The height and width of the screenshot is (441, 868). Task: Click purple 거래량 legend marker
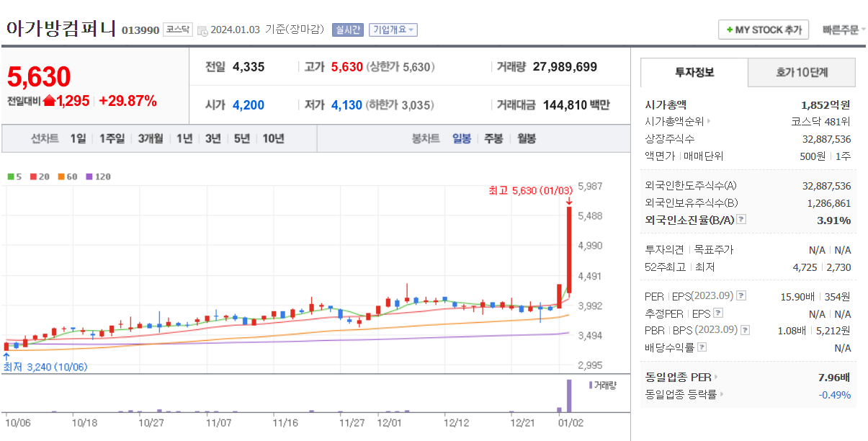[590, 385]
